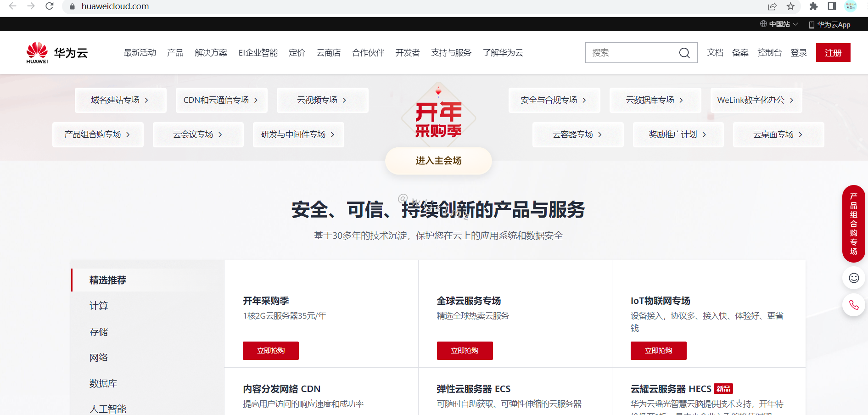Reload the page with the refresh icon

click(50, 6)
